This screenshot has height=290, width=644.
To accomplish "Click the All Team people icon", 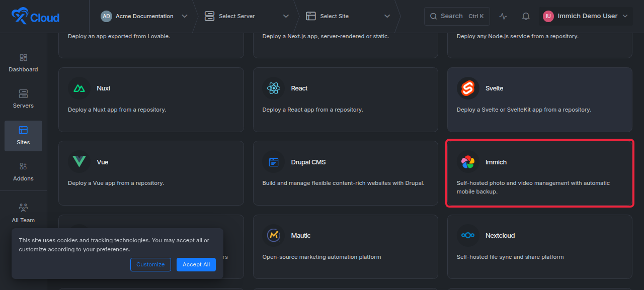I will (23, 208).
